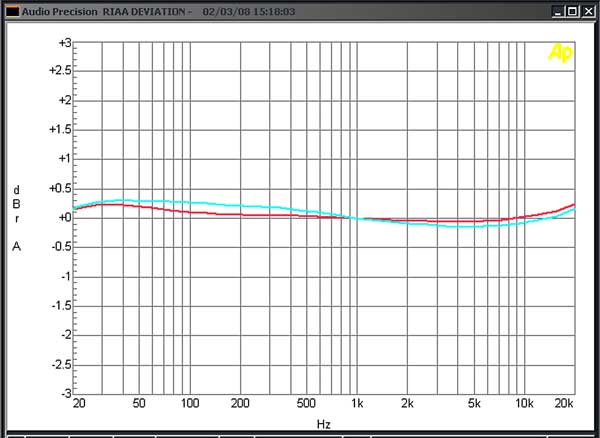This screenshot has height=438, width=600.
Task: Click the '+1.5' y-axis label
Action: point(60,130)
